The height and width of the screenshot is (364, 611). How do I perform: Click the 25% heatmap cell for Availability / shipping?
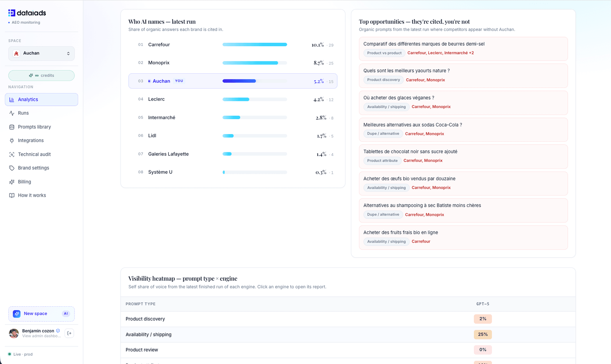(483, 335)
